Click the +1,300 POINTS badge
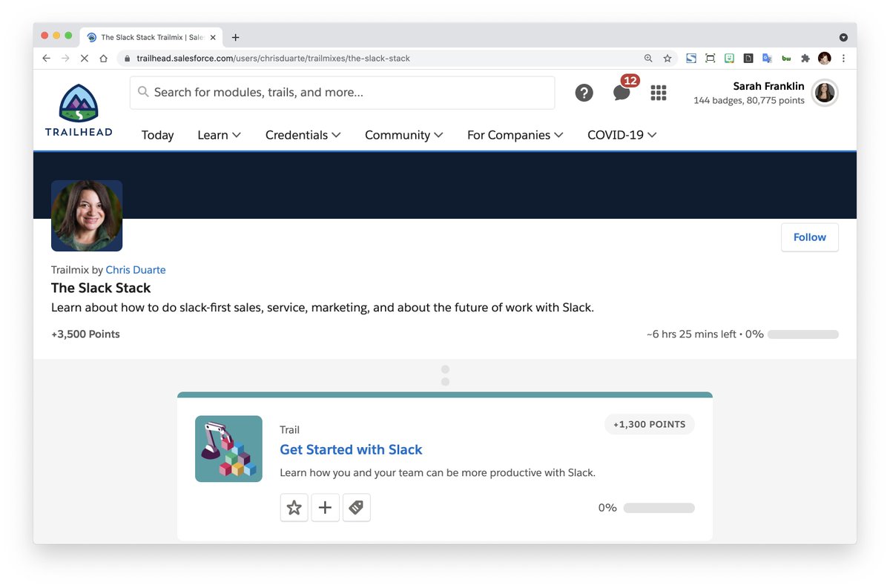 coord(650,424)
